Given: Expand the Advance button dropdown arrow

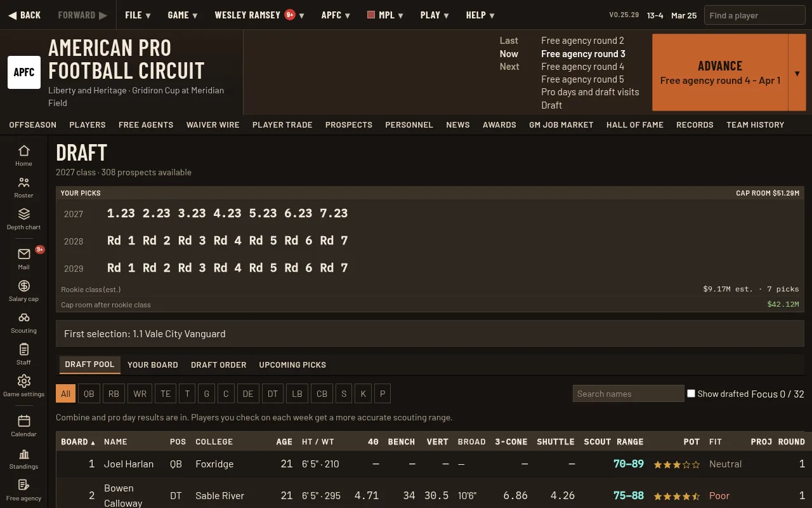Looking at the screenshot, I should [797, 72].
